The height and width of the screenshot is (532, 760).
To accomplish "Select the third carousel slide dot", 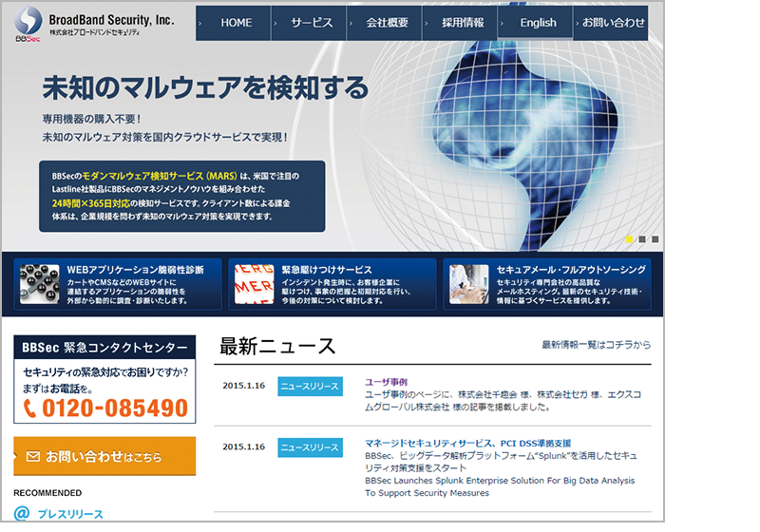I will [655, 239].
